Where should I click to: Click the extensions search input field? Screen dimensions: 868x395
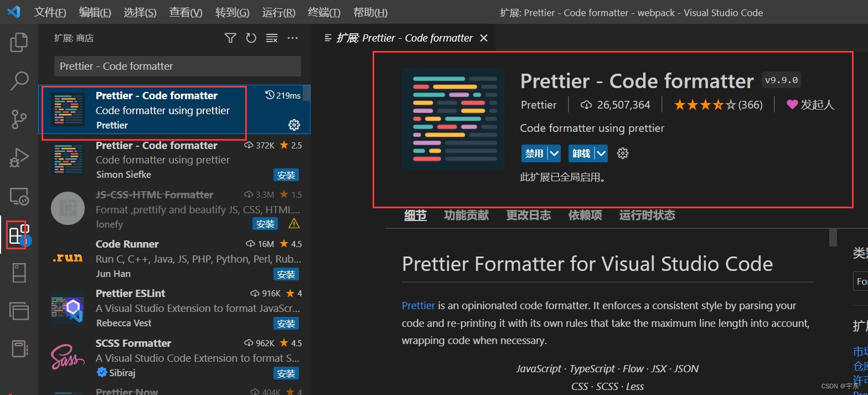(x=178, y=66)
